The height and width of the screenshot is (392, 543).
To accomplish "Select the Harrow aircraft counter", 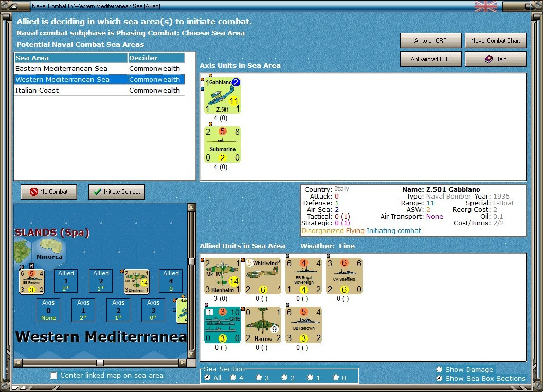I will pyautogui.click(x=263, y=325).
